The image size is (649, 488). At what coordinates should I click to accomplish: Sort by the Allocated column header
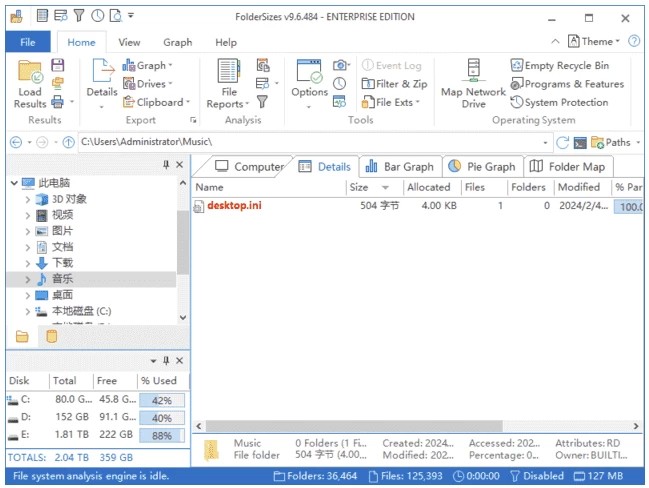(x=429, y=187)
